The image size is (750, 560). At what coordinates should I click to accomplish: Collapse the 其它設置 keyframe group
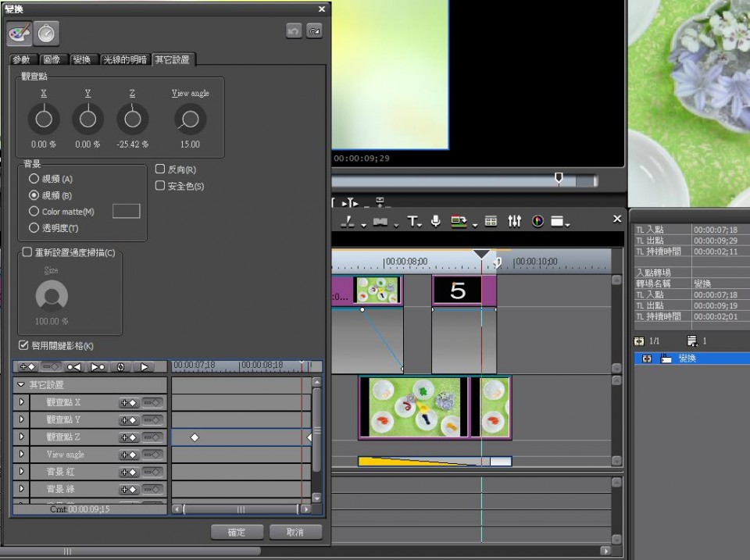(21, 385)
